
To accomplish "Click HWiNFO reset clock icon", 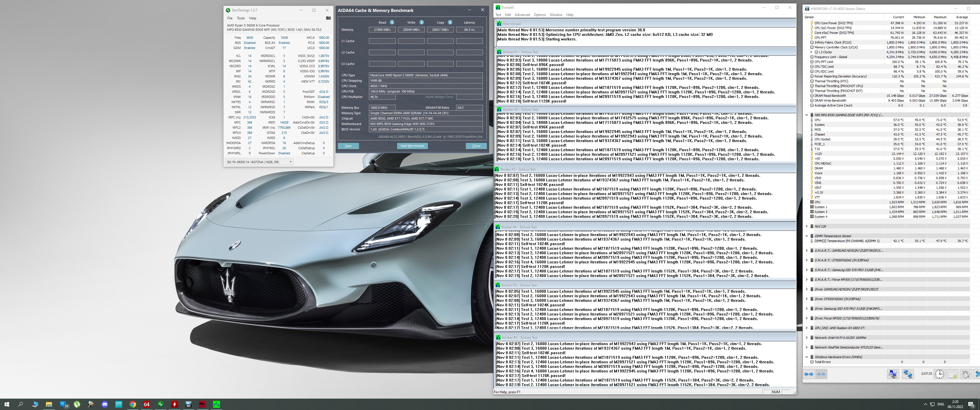I will pos(939,374).
